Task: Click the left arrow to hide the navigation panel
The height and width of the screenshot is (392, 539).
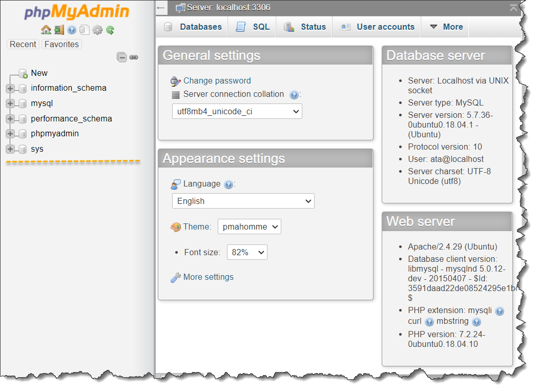Action: tap(161, 8)
